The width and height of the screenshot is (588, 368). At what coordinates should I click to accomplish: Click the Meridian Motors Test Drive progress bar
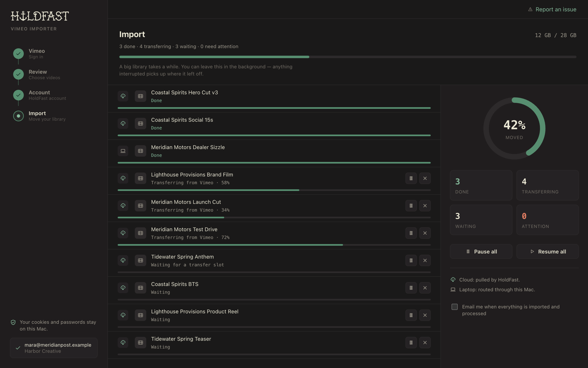click(274, 245)
